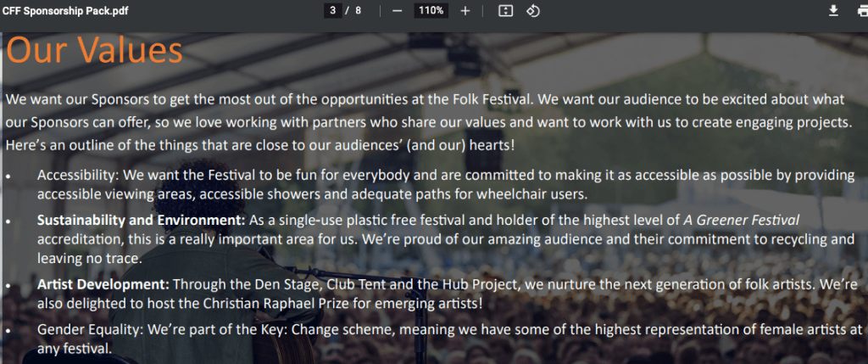The width and height of the screenshot is (868, 364).
Task: Toggle fit to page view
Action: click(505, 10)
